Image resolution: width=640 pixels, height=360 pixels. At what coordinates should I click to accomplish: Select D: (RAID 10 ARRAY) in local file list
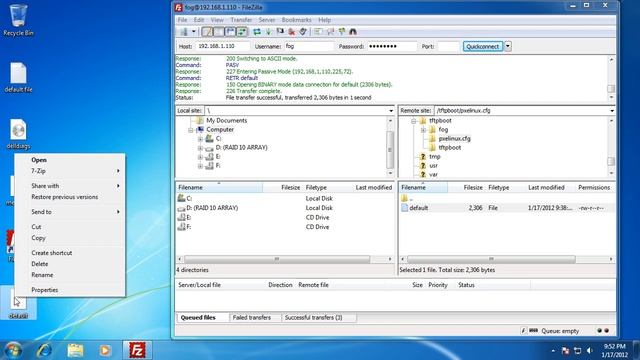[212, 208]
